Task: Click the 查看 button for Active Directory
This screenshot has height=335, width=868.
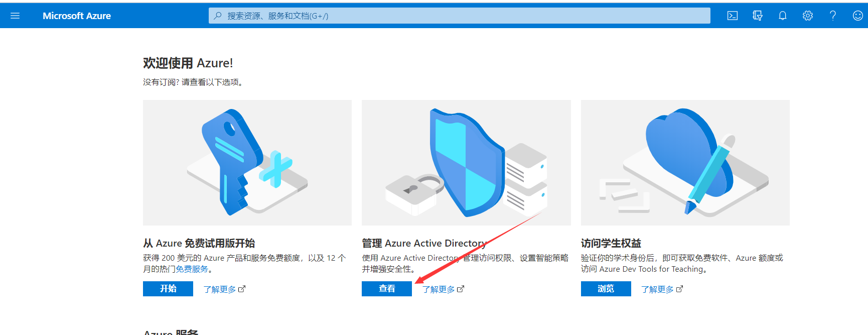Action: pos(386,289)
